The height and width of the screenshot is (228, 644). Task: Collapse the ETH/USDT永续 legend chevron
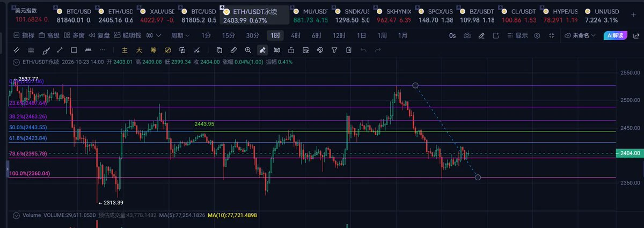point(17,62)
